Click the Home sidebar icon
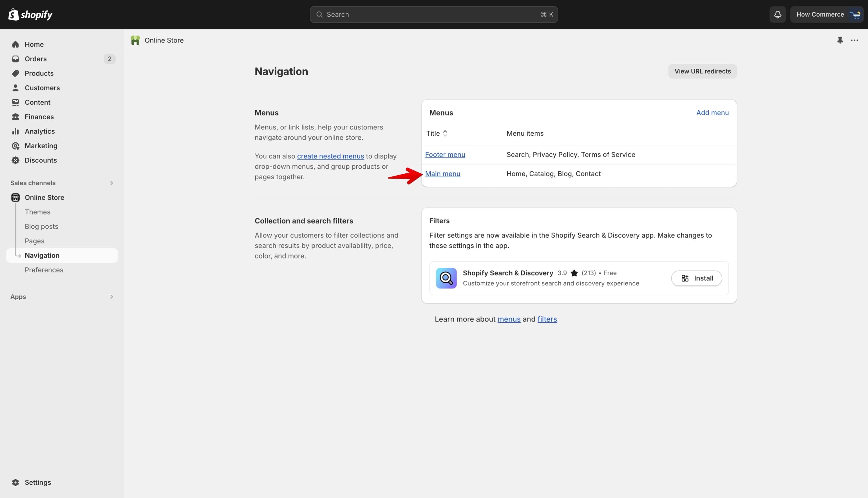The height and width of the screenshot is (498, 868). (15, 44)
